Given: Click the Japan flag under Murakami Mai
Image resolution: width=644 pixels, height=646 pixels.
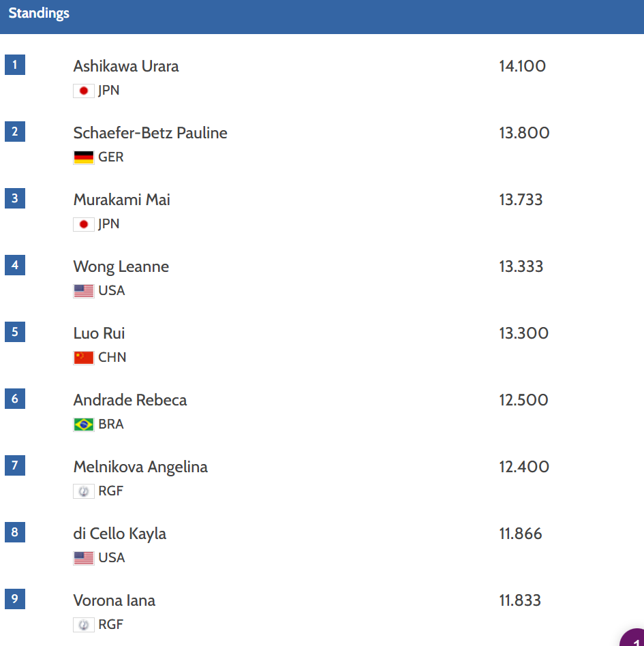Looking at the screenshot, I should click(x=84, y=224).
